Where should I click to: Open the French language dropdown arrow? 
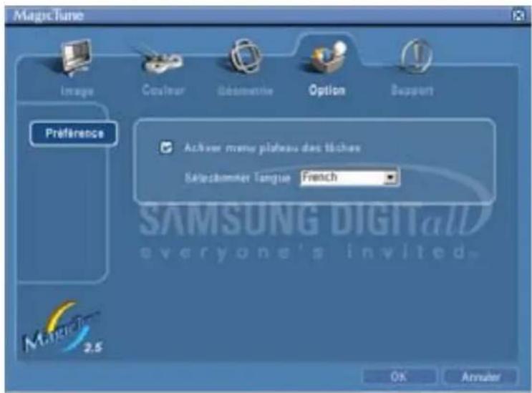[390, 178]
